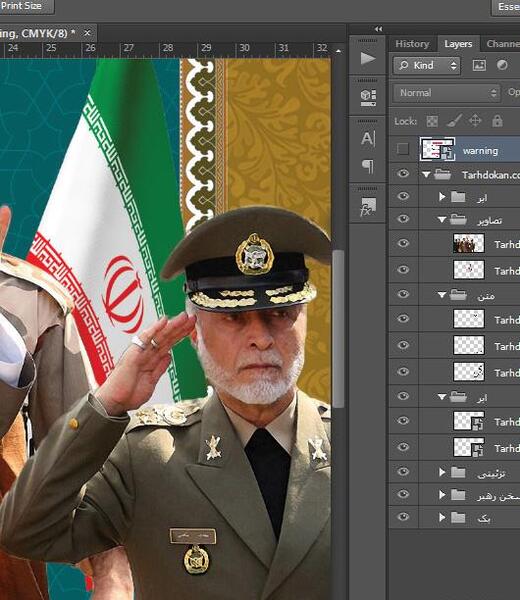The width and height of the screenshot is (520, 600).
Task: Switch to the History tab
Action: [x=412, y=44]
